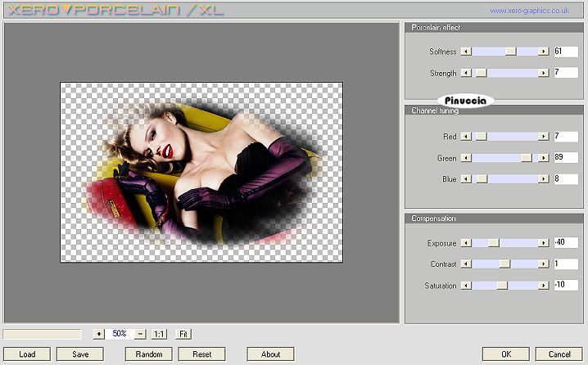
Task: Decrease Green channel with left arrow
Action: 466,158
